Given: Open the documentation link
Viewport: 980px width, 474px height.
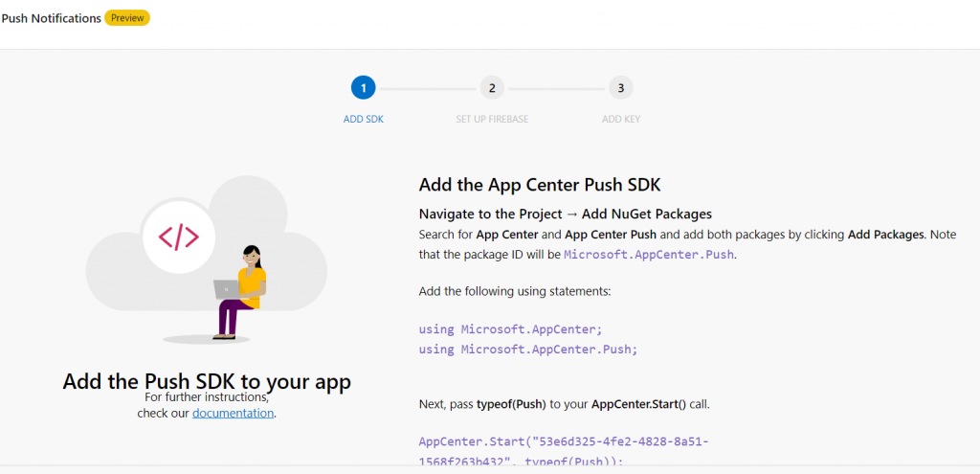Looking at the screenshot, I should (x=233, y=414).
